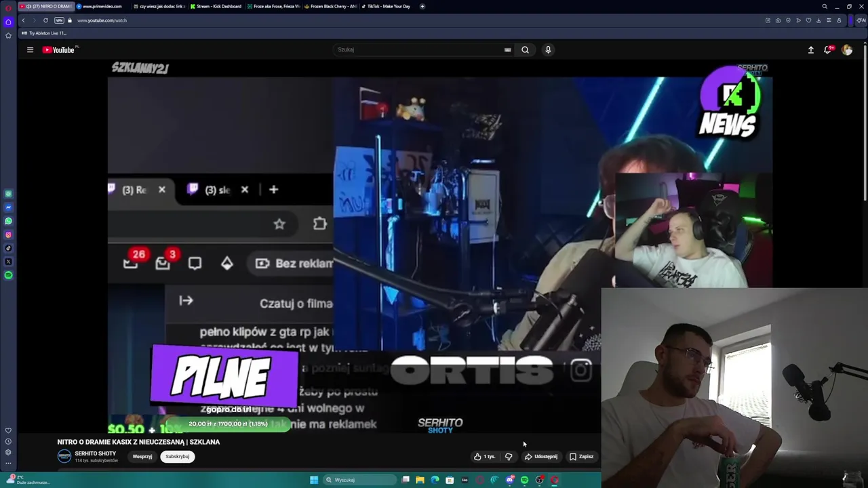Toggle the VPN badge in address bar

click(59, 20)
